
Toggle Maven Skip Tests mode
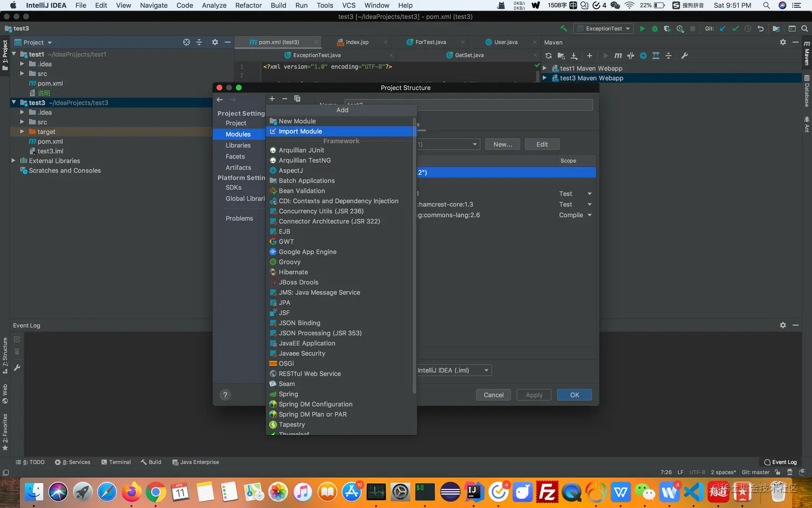[x=643, y=55]
